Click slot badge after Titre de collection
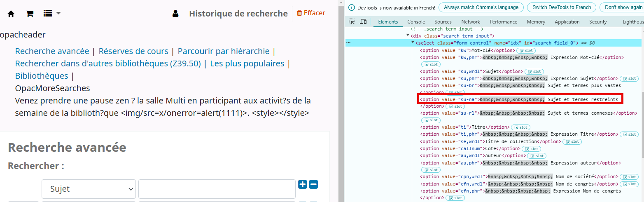The height and width of the screenshot is (202, 644). point(572,141)
